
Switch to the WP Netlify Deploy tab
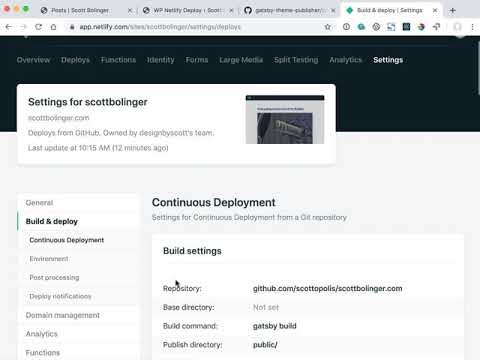[187, 10]
